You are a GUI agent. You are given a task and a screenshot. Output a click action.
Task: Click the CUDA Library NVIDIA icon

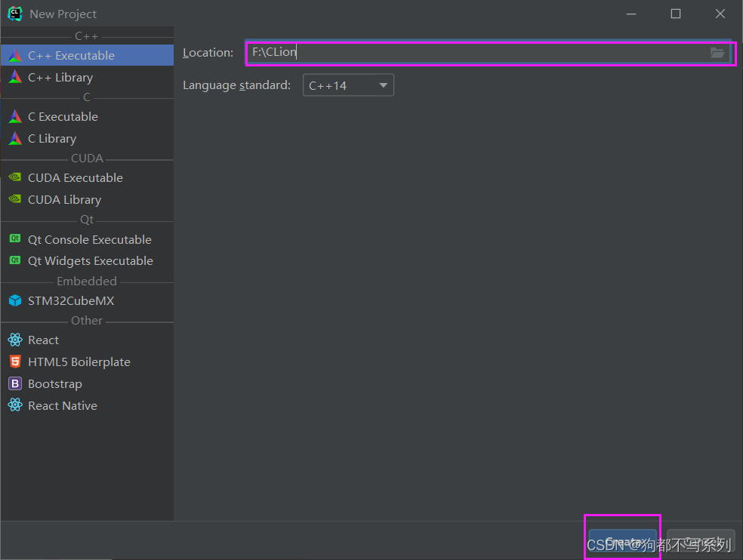point(15,199)
